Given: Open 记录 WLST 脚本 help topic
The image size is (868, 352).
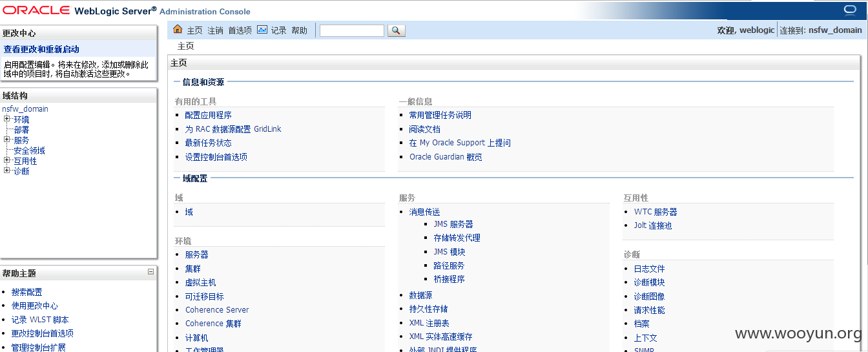Looking at the screenshot, I should tap(39, 320).
